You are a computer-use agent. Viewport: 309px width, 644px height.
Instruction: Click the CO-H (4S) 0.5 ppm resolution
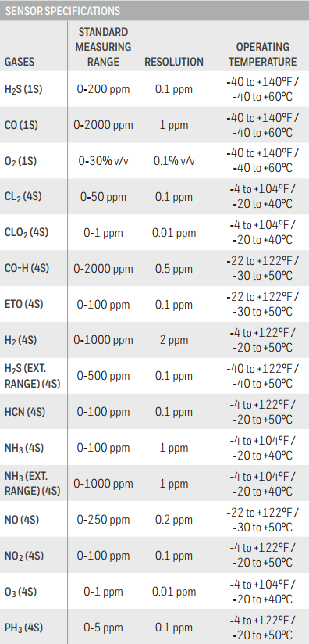coord(174,269)
